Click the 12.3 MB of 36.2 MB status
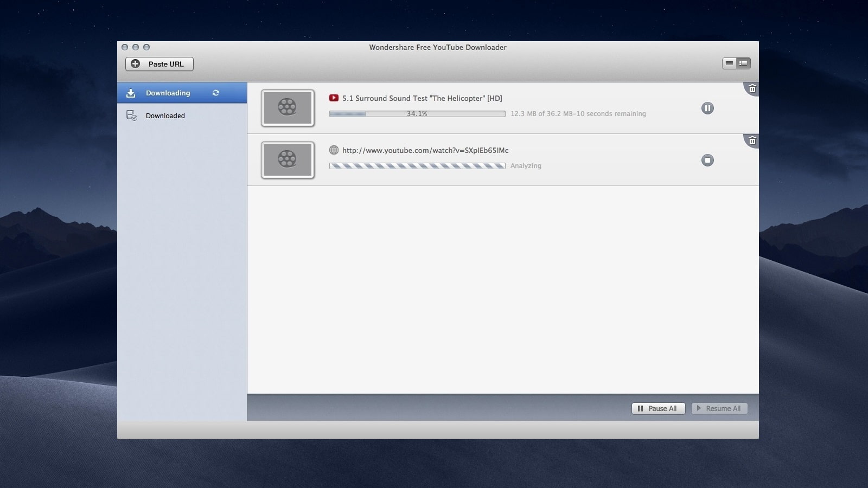 coord(578,114)
